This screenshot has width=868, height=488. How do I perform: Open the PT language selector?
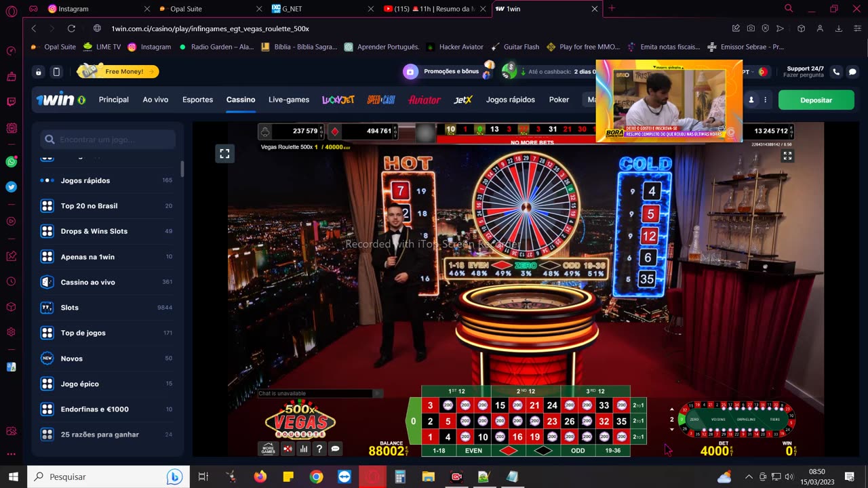click(755, 71)
